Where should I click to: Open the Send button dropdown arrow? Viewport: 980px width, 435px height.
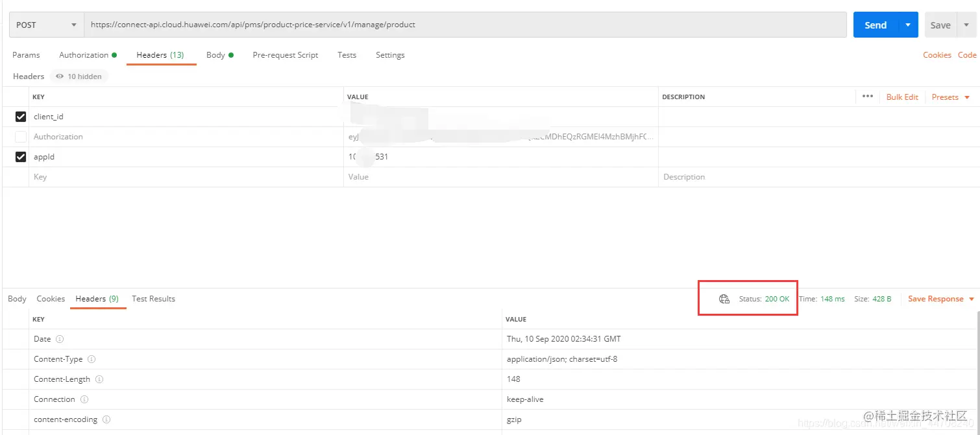[908, 25]
